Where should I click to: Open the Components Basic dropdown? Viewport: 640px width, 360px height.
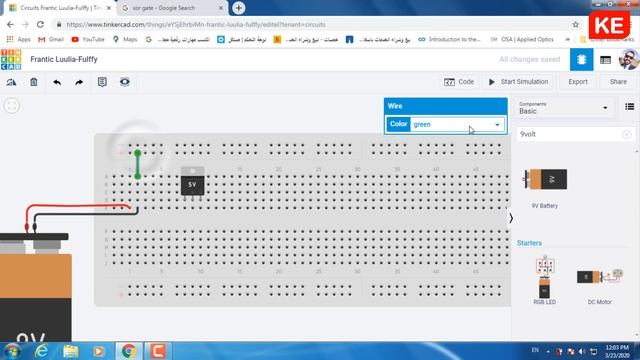(563, 108)
